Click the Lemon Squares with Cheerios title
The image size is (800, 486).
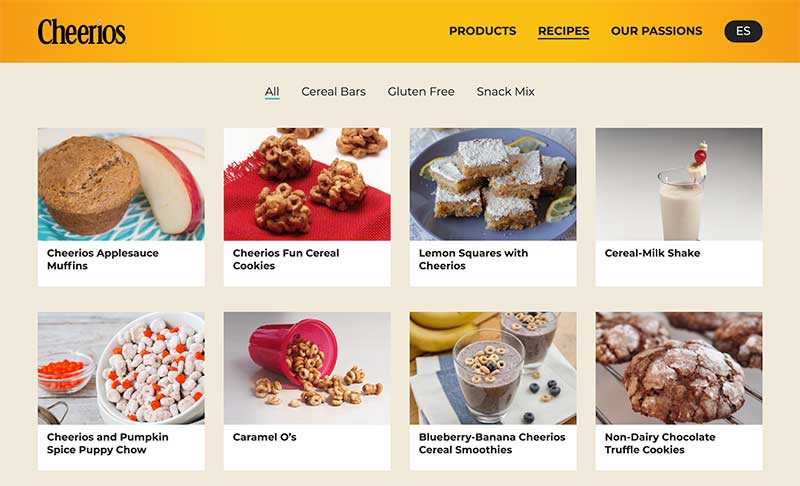(x=473, y=259)
